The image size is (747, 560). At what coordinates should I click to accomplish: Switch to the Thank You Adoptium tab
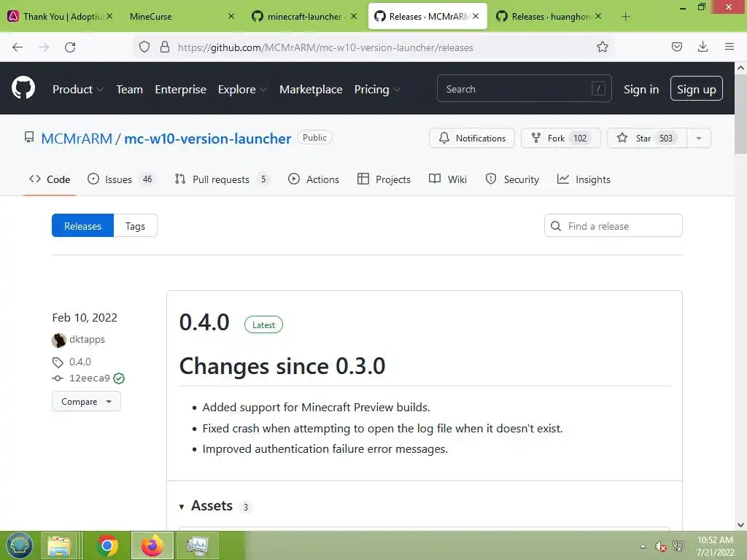coord(61,17)
